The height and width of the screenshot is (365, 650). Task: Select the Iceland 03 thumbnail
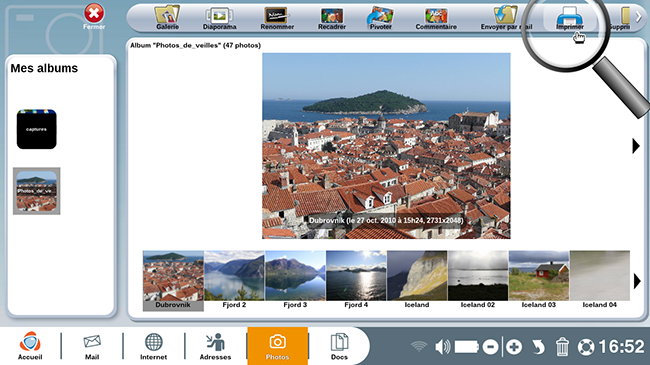coord(539,280)
